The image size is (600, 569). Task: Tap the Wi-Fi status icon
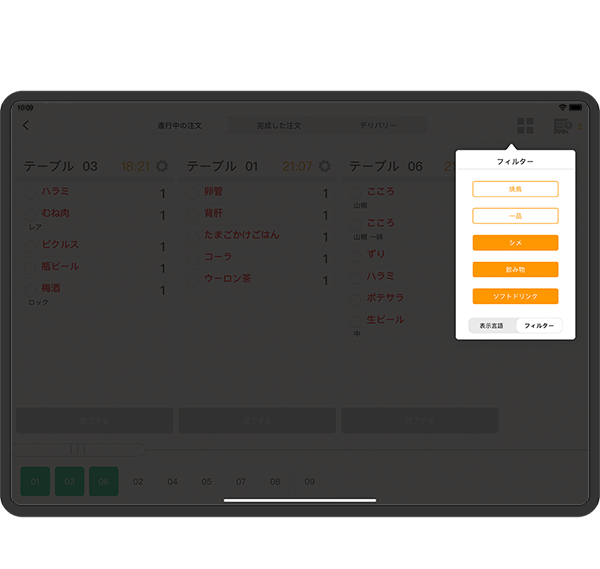click(x=562, y=108)
